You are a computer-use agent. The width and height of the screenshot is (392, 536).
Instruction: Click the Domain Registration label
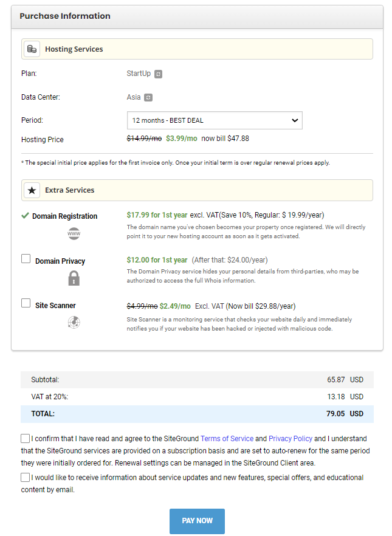tap(64, 216)
